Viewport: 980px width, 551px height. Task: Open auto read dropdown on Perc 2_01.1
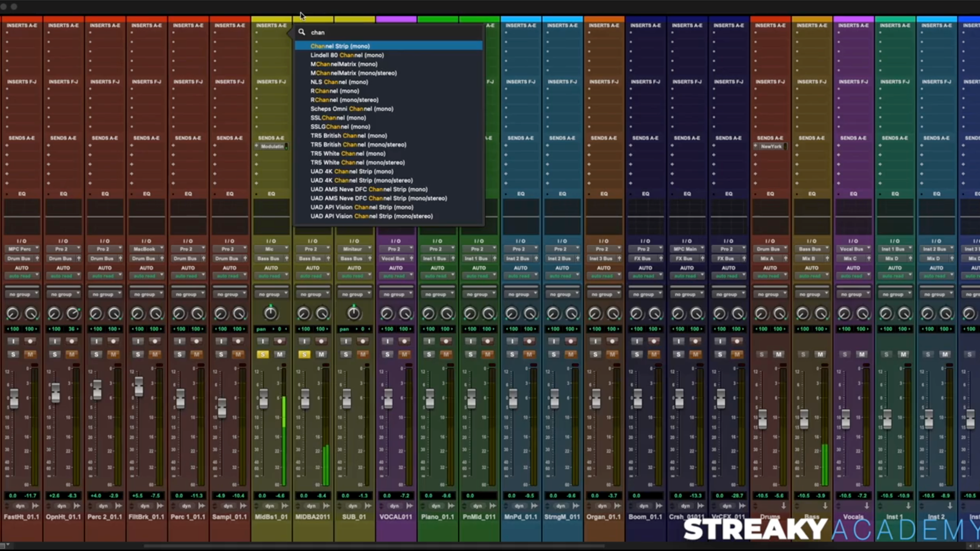click(105, 276)
